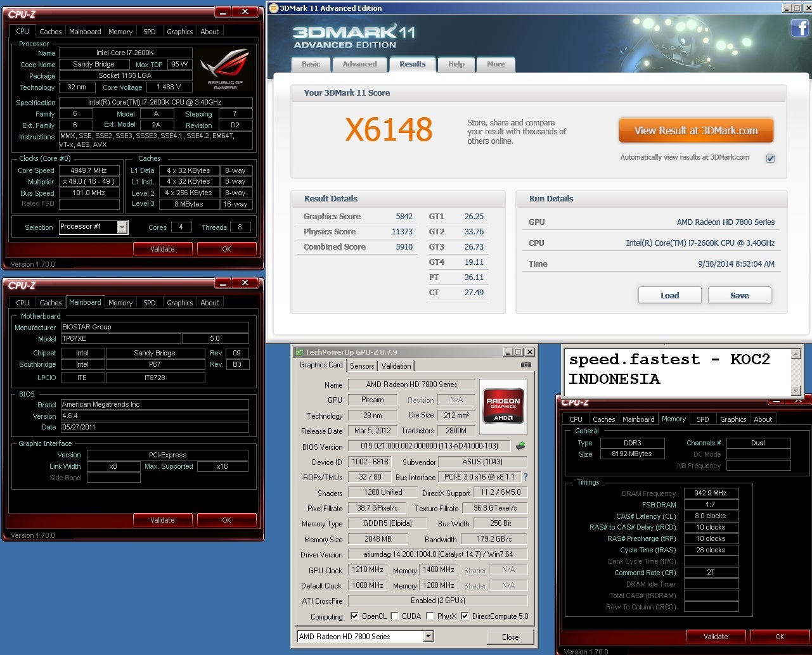
Task: Open SPD tab in top CPU-Z window
Action: pos(150,32)
